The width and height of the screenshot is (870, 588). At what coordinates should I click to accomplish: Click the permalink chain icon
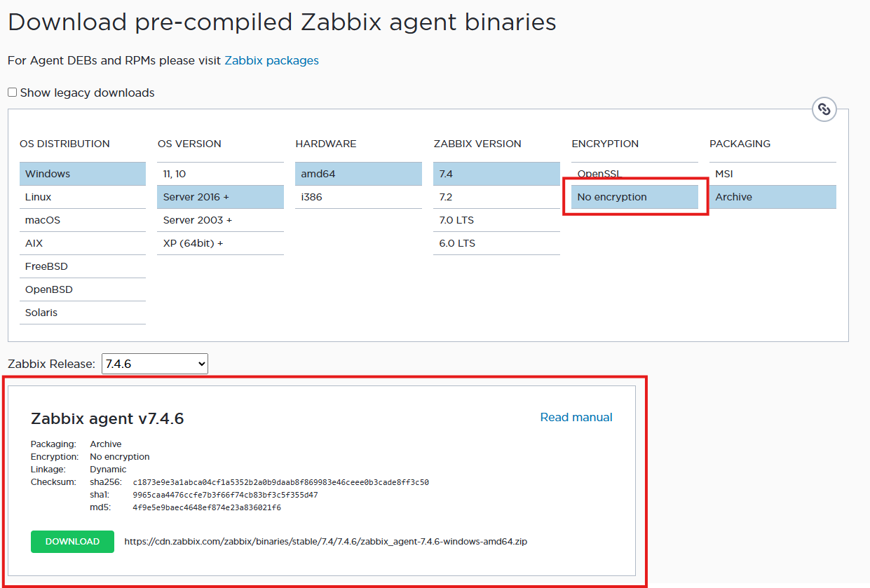click(x=824, y=109)
